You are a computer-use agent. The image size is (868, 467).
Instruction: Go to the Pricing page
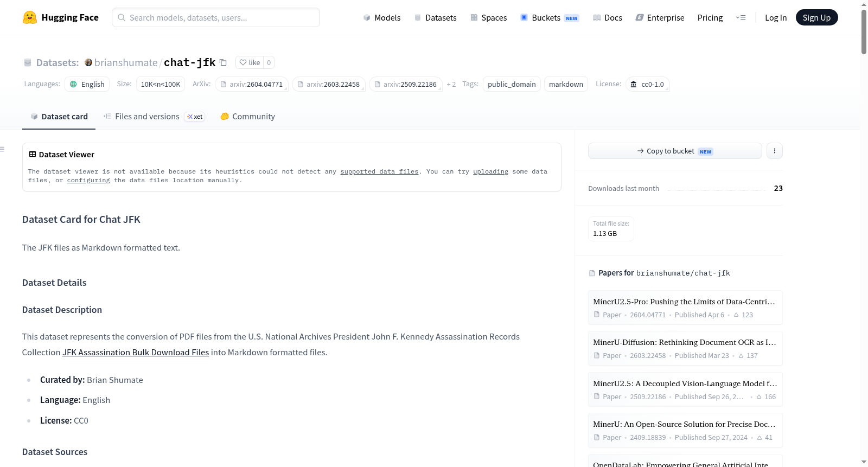pos(710,17)
